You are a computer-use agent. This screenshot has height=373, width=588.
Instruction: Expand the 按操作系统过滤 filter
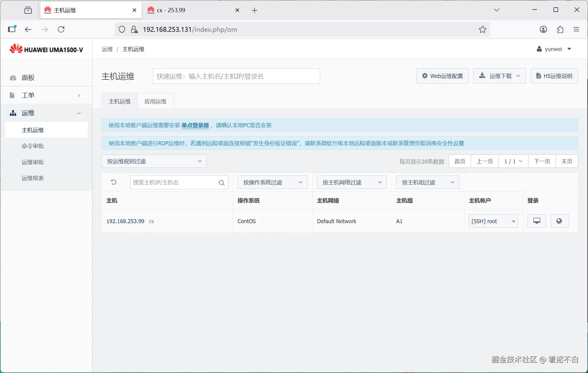pyautogui.click(x=272, y=183)
